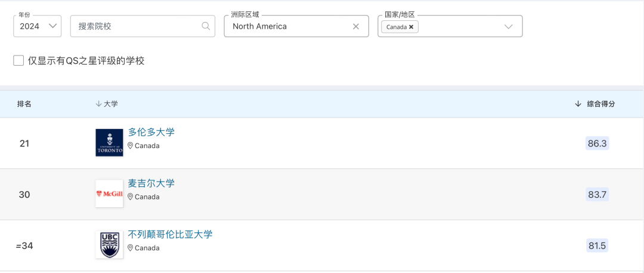Tick the 仅显示有QS之星评级的学校 checkbox

18,60
